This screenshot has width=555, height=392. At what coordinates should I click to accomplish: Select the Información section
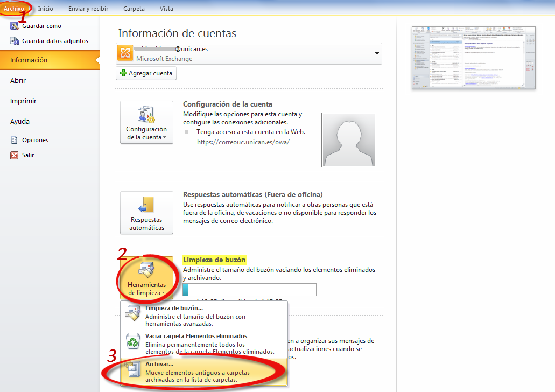coord(50,60)
